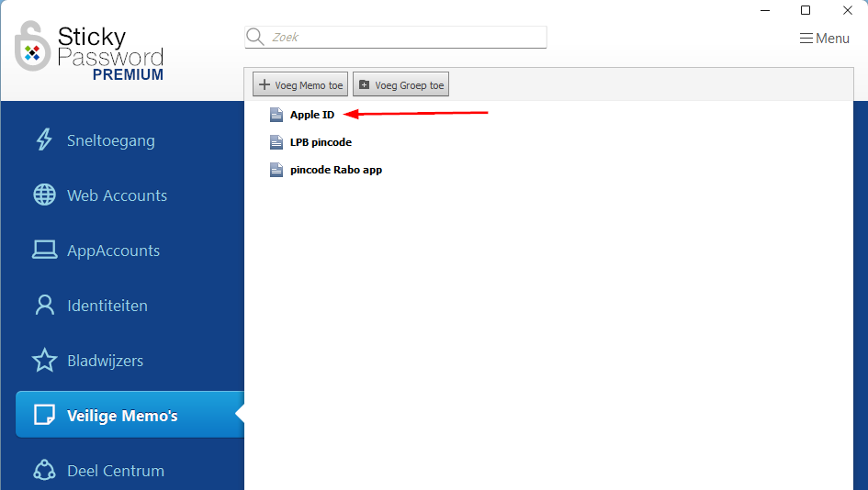The height and width of the screenshot is (490, 868).
Task: Click the Sticky Password padlock logo
Action: tap(33, 47)
